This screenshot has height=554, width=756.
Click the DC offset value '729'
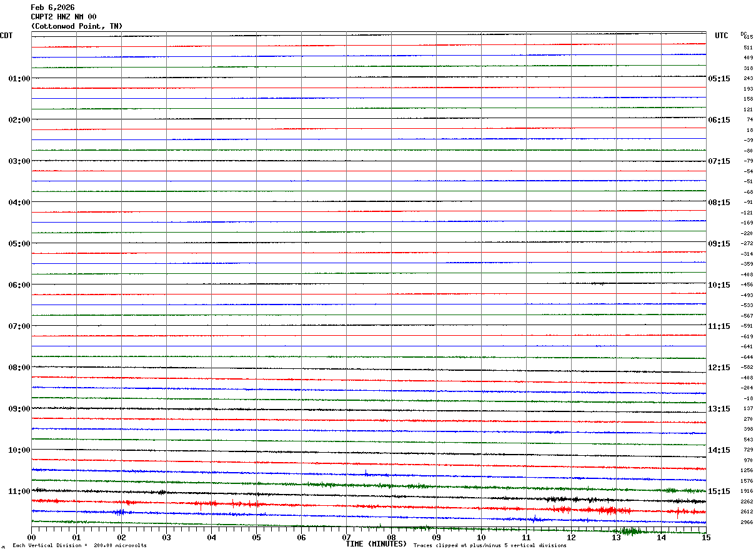(748, 450)
